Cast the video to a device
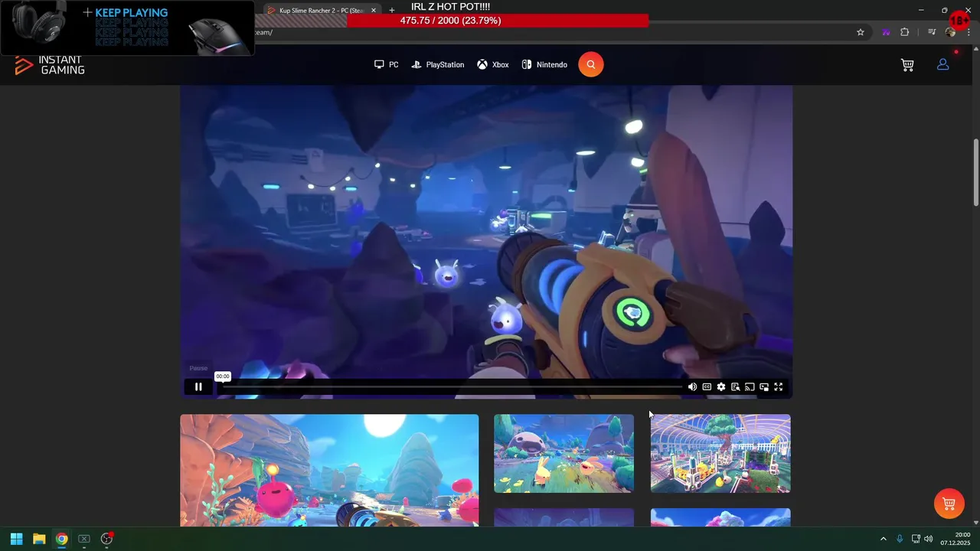This screenshot has height=551, width=980. click(750, 386)
